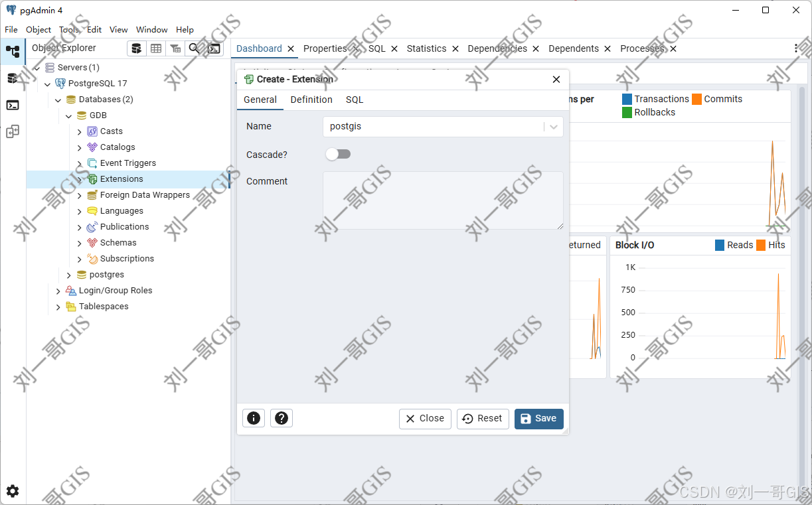Open the PSQL Workspace sidebar icon
This screenshot has height=505, width=812.
(x=13, y=105)
